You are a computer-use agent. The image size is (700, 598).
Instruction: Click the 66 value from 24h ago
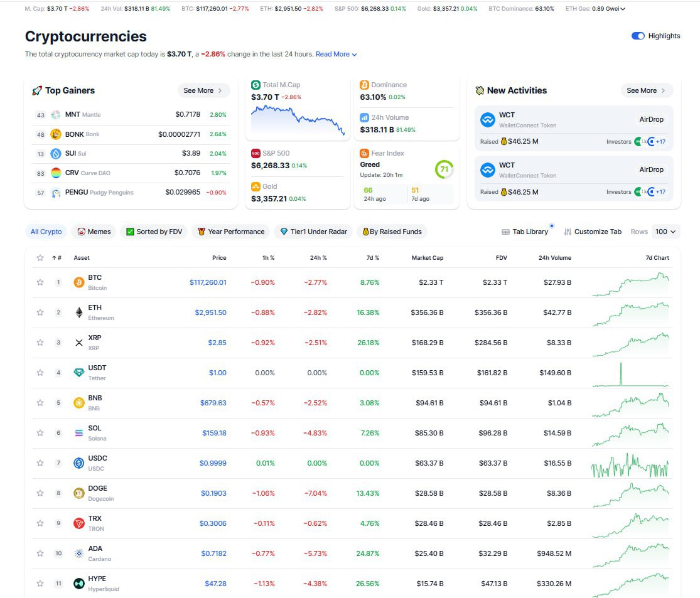click(x=368, y=190)
